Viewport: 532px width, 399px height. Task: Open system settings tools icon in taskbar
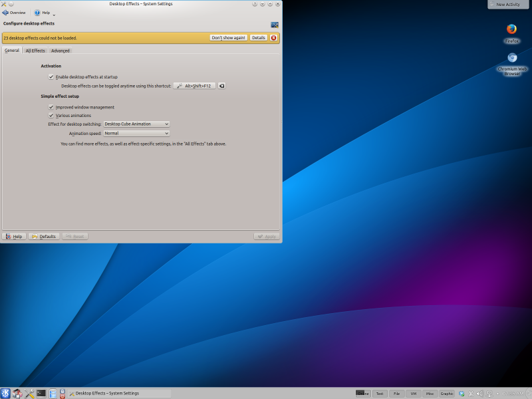click(29, 393)
